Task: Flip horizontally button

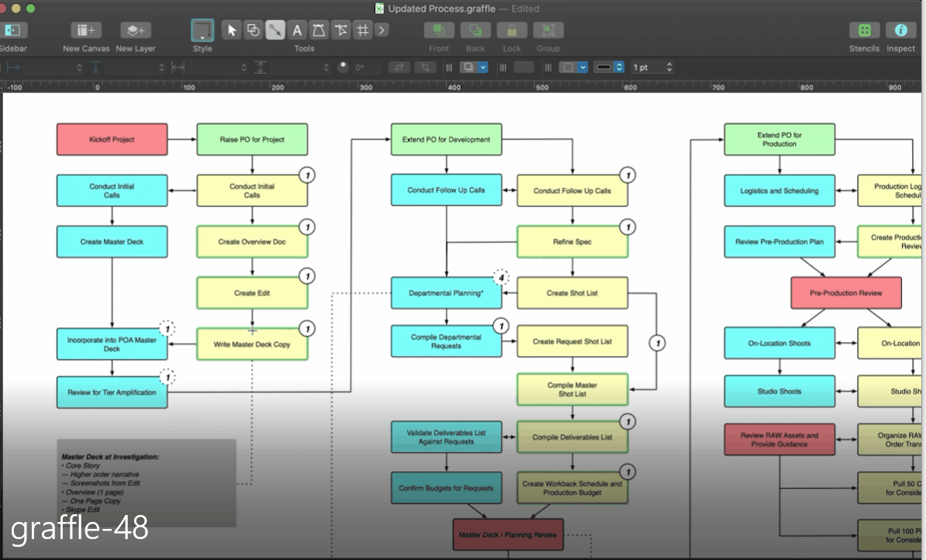Action: [x=399, y=67]
